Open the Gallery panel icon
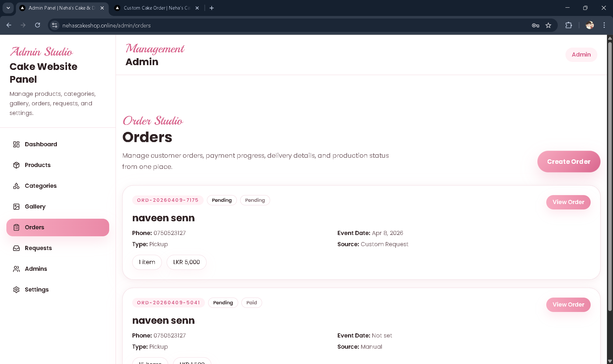 (x=17, y=207)
